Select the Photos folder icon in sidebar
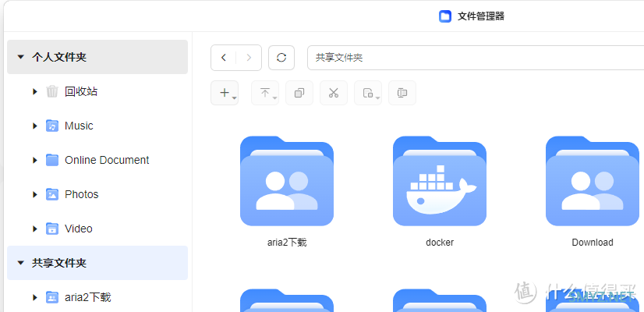 tap(52, 194)
